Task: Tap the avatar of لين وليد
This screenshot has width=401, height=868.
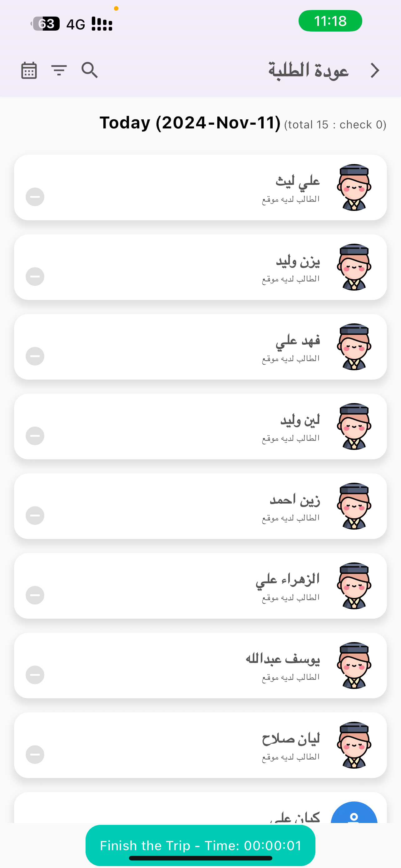Action: click(x=354, y=426)
